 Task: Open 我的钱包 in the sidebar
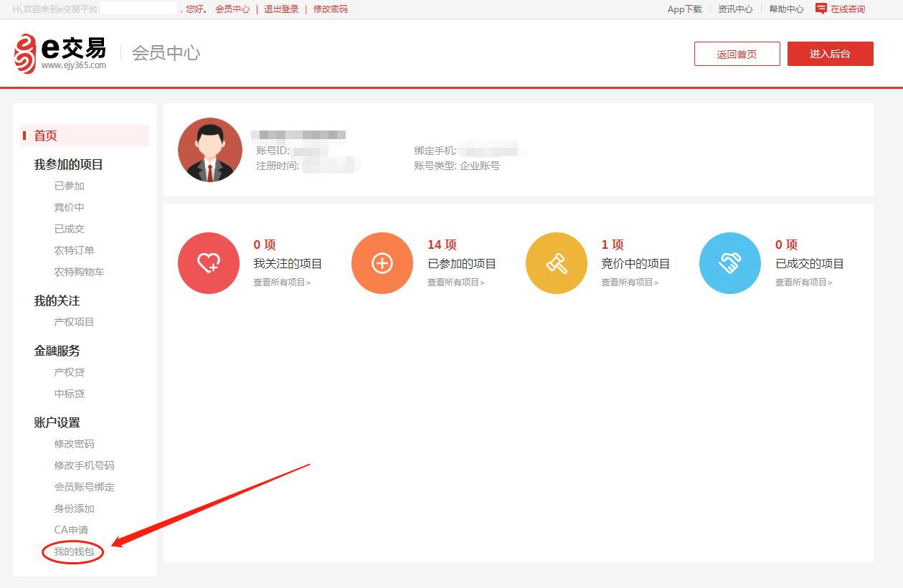tap(75, 551)
